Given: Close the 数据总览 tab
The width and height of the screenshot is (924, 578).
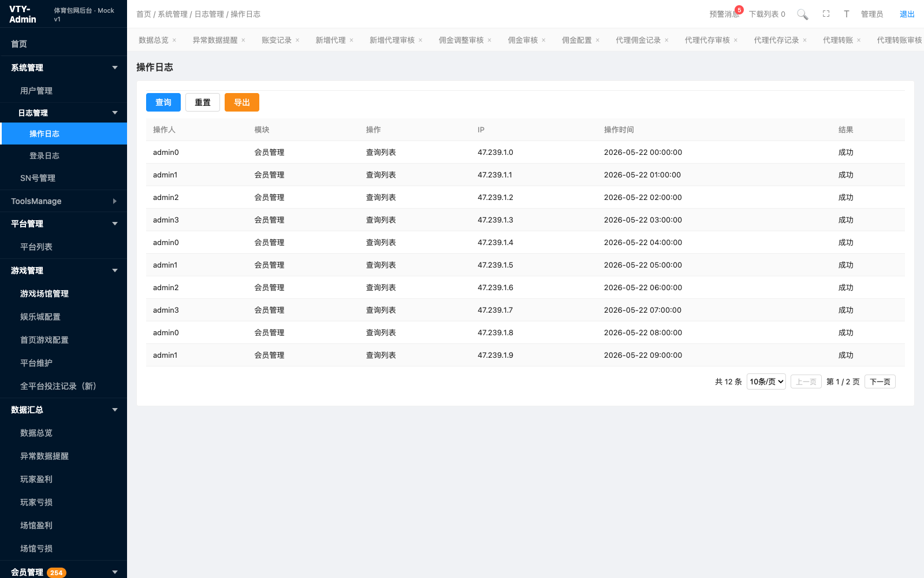Looking at the screenshot, I should pos(174,40).
